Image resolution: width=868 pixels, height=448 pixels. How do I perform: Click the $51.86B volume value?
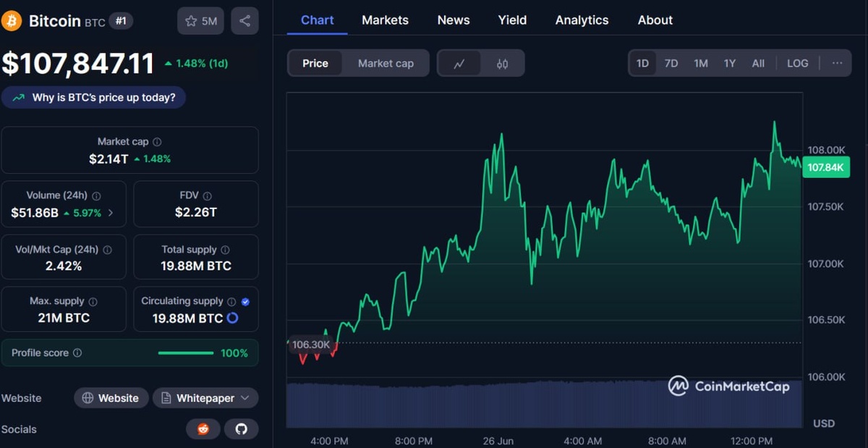pos(35,213)
